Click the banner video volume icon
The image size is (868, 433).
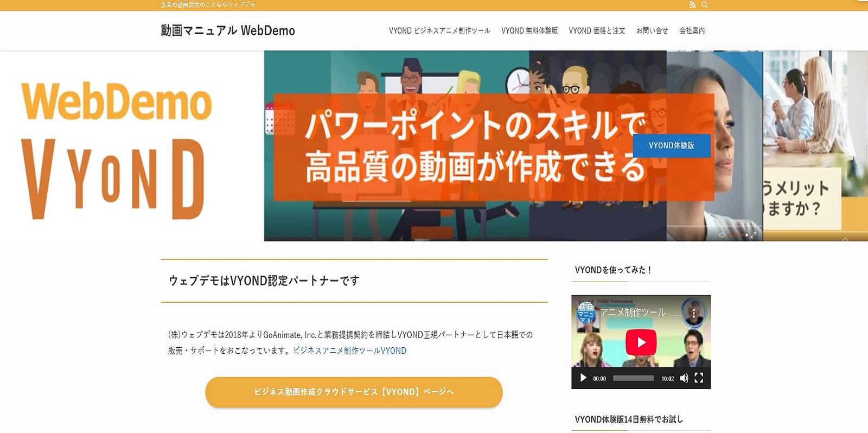[722, 235]
